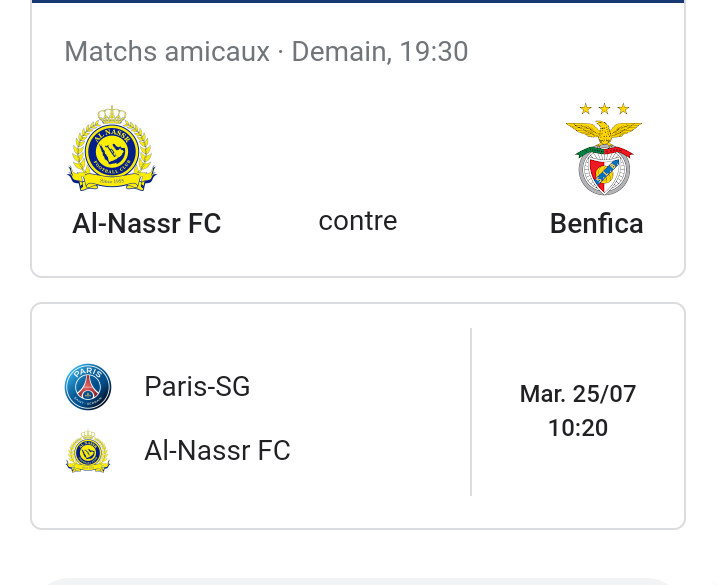
Task: Click the crown atop large Al-Nassr crest
Action: tap(112, 115)
